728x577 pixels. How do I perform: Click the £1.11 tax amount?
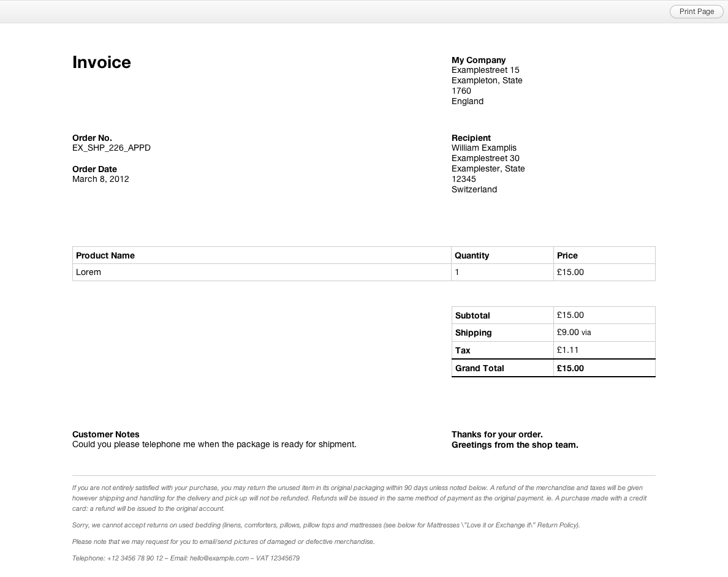(x=568, y=350)
